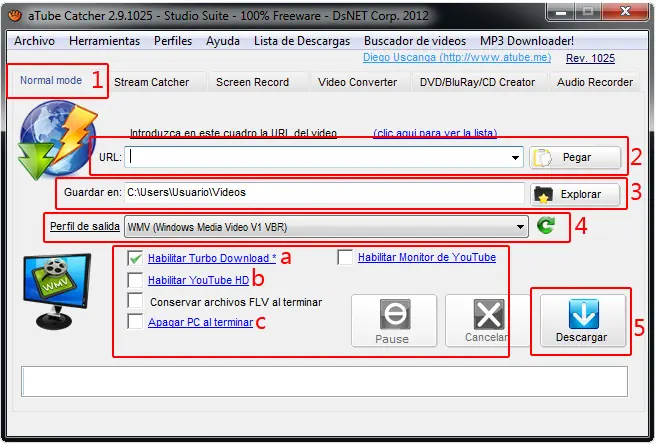Open Buscador de videos menu
This screenshot has height=445, width=656.
(415, 41)
